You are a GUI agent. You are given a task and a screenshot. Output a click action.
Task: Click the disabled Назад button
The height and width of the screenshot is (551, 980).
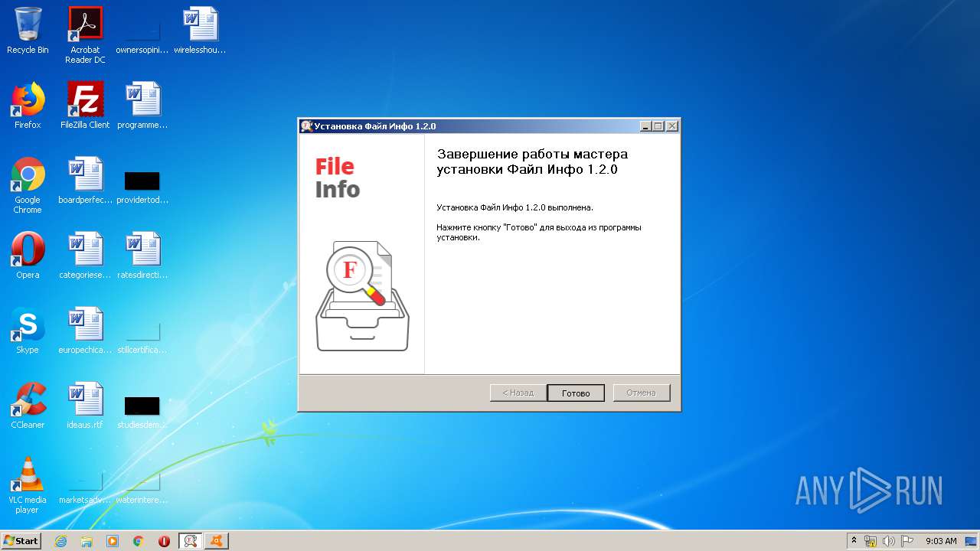[518, 393]
